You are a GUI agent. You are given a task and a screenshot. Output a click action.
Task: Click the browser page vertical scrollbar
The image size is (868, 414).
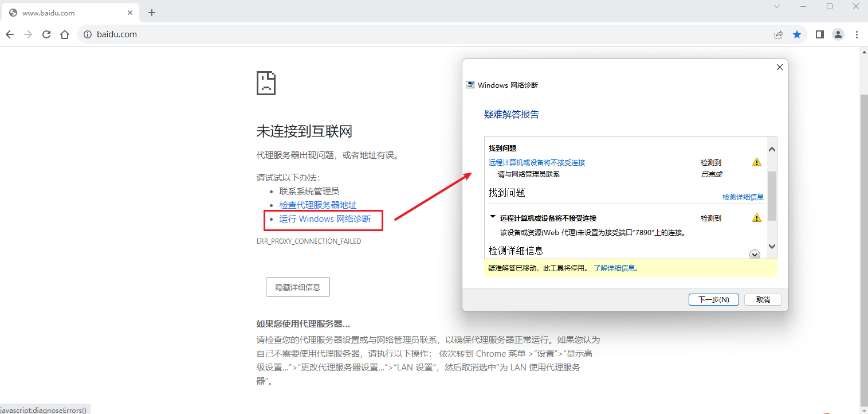tap(864, 249)
